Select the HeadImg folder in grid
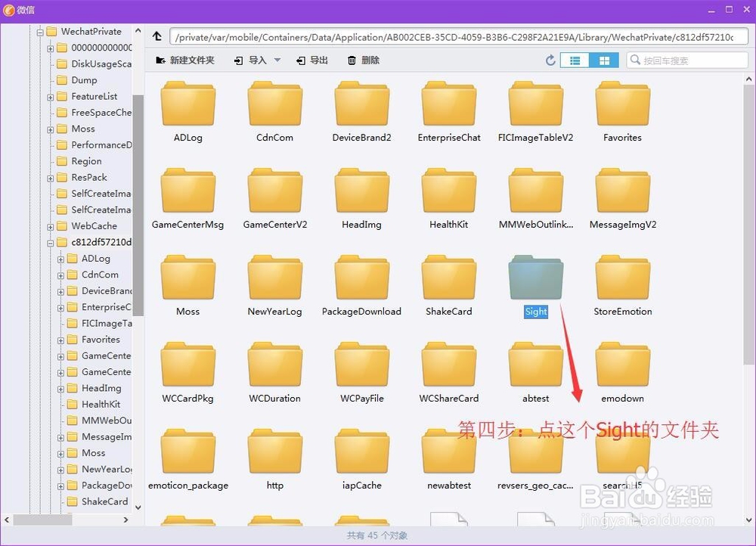This screenshot has height=546, width=756. pos(361,199)
